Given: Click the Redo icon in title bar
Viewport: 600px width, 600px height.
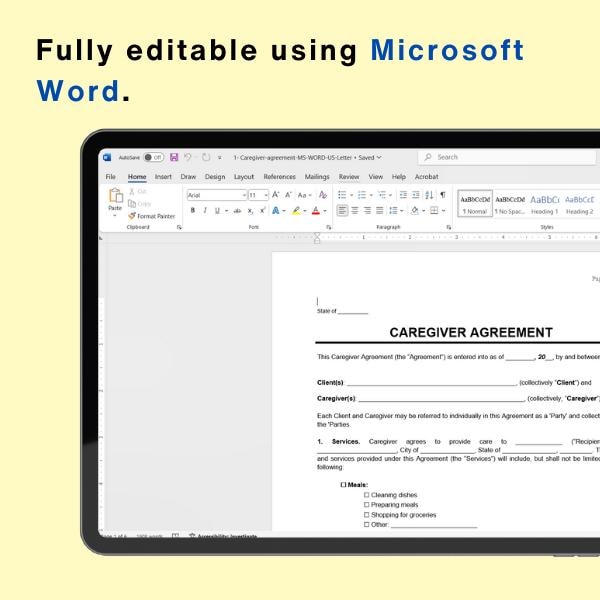Looking at the screenshot, I should [x=206, y=157].
